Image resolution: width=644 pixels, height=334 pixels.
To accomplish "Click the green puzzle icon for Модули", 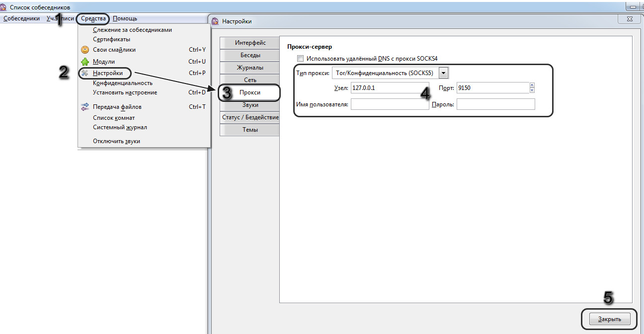I will pos(85,62).
